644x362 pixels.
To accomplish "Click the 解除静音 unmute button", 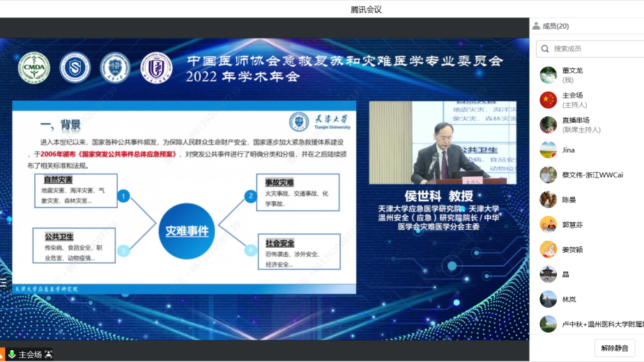I will click(x=615, y=348).
